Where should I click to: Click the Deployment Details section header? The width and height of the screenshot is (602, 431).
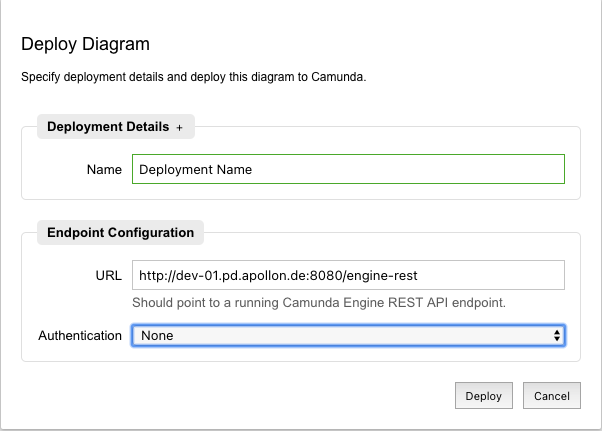[x=110, y=127]
